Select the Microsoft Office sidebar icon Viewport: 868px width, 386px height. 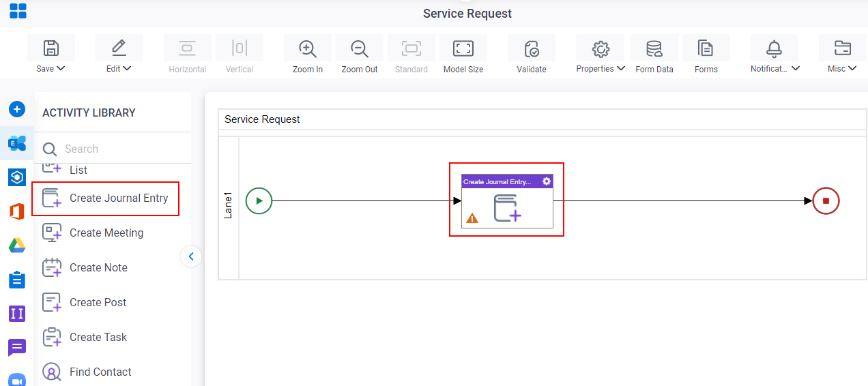(x=17, y=211)
